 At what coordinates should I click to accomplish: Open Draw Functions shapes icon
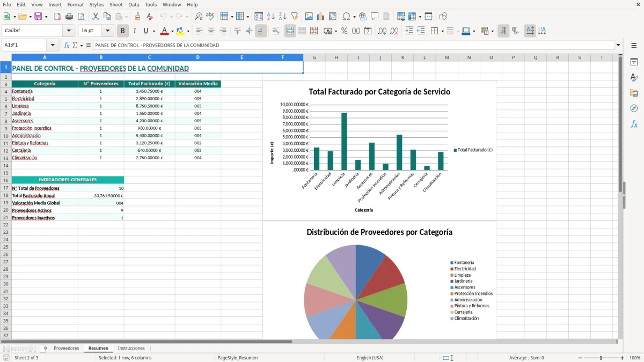pos(443,17)
